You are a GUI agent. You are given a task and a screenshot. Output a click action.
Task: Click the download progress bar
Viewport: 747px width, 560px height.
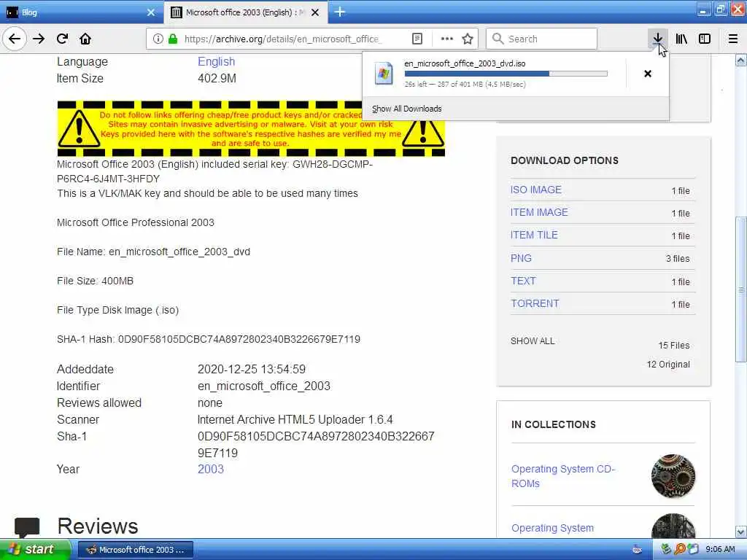coord(506,74)
